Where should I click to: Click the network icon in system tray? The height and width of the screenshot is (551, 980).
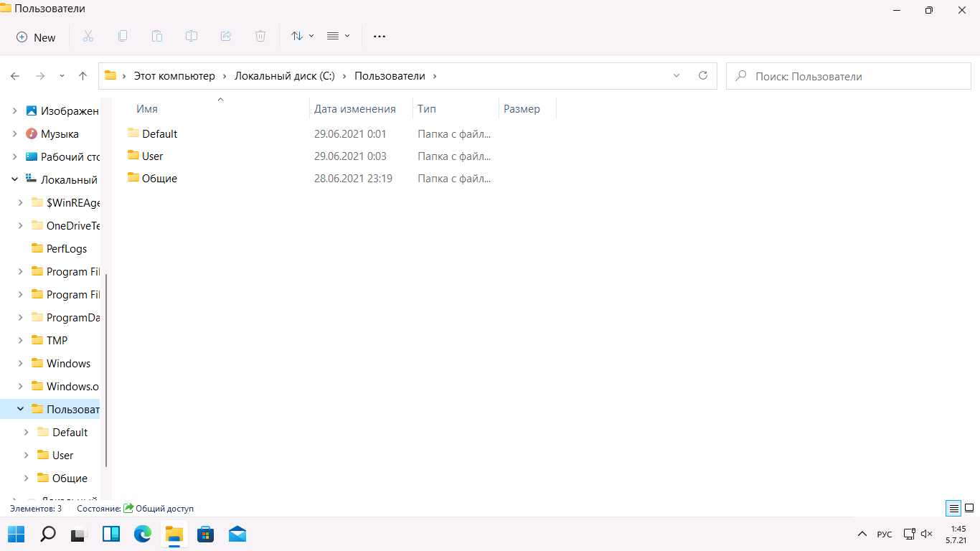tap(909, 534)
